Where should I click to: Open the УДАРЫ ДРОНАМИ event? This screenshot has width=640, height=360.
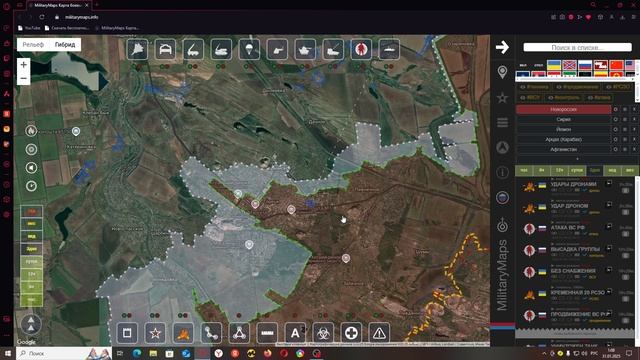(573, 184)
